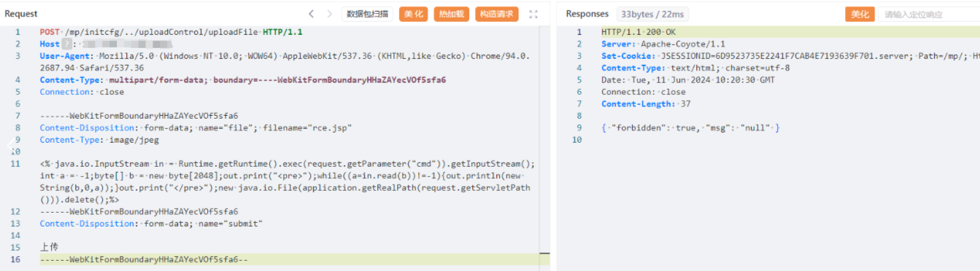Click the Set-Cookie JSESSIONID line
980x271 pixels.
tap(790, 56)
